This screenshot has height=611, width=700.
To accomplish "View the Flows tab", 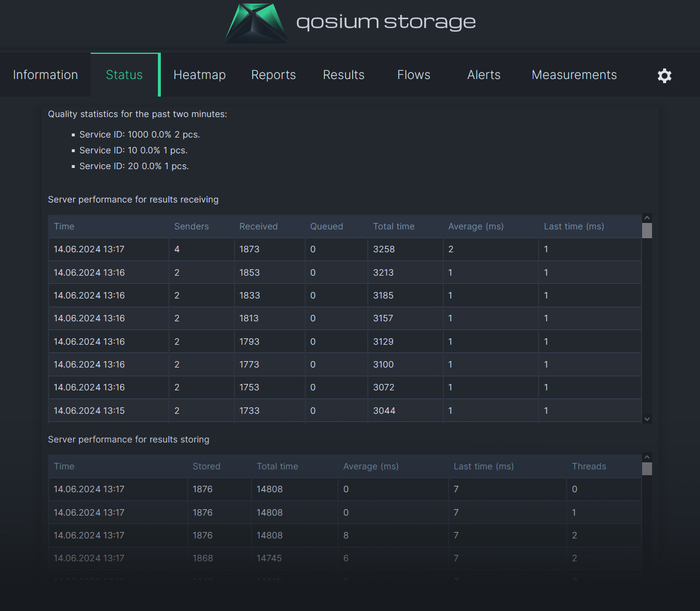I will click(414, 75).
